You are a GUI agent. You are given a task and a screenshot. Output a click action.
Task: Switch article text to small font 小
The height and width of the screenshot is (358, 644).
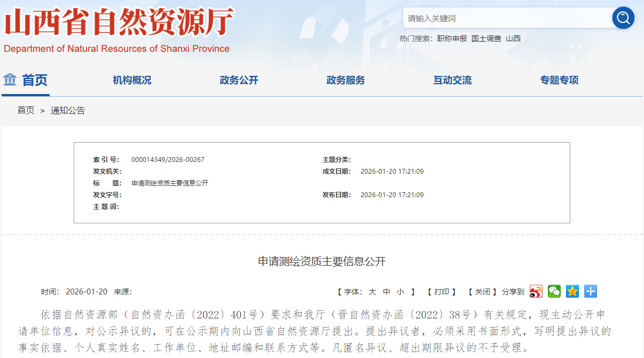tap(400, 292)
